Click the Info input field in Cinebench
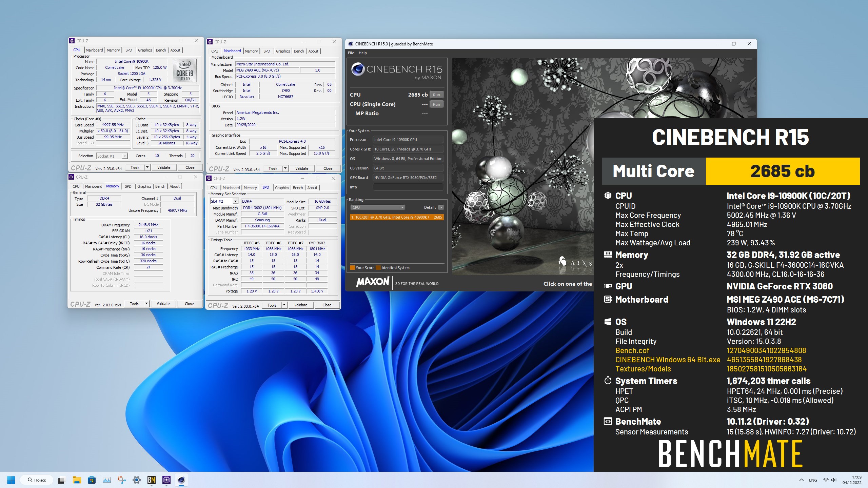The height and width of the screenshot is (488, 868). [408, 187]
